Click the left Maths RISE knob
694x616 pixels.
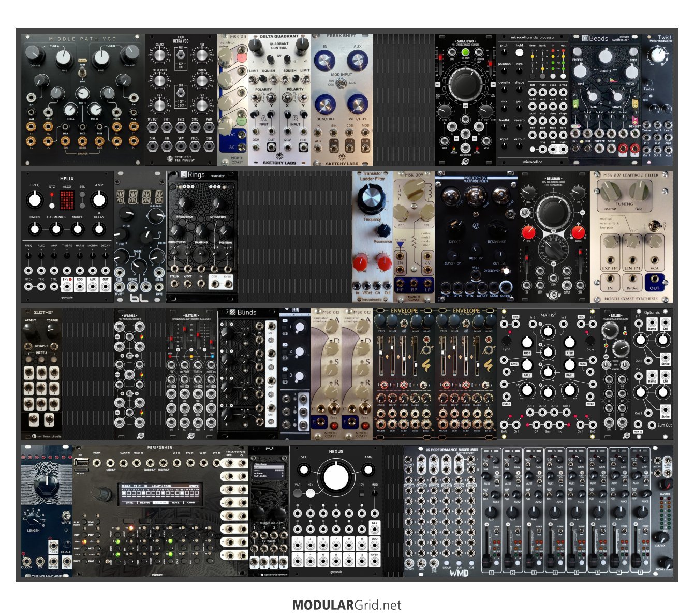[527, 343]
